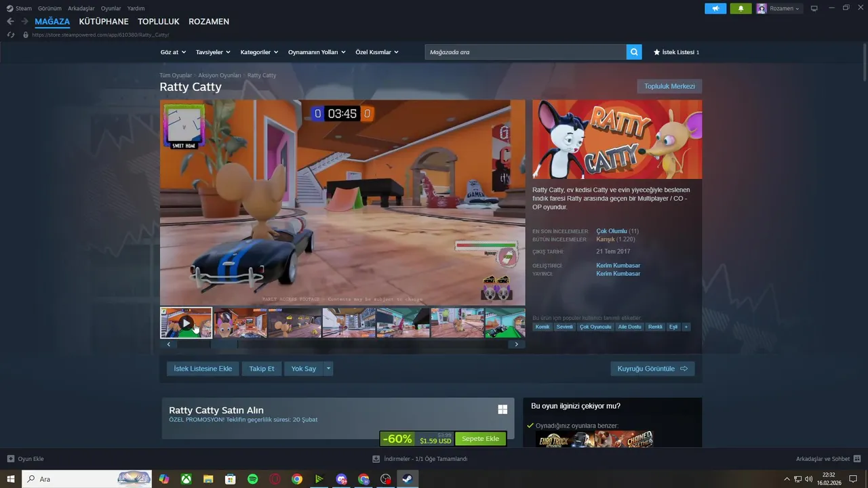Click the Çok Oyunculu tag
The height and width of the screenshot is (488, 868).
pos(595,327)
